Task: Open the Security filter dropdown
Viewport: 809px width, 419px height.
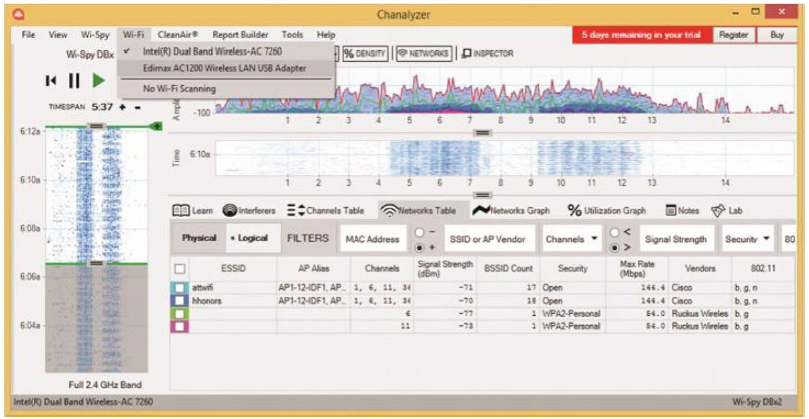Action: tap(747, 239)
